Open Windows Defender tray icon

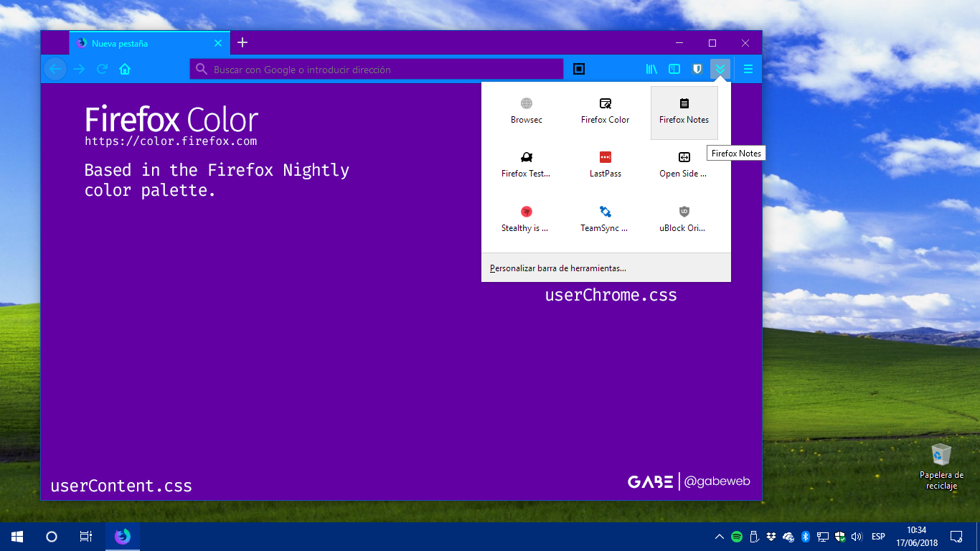click(x=839, y=537)
